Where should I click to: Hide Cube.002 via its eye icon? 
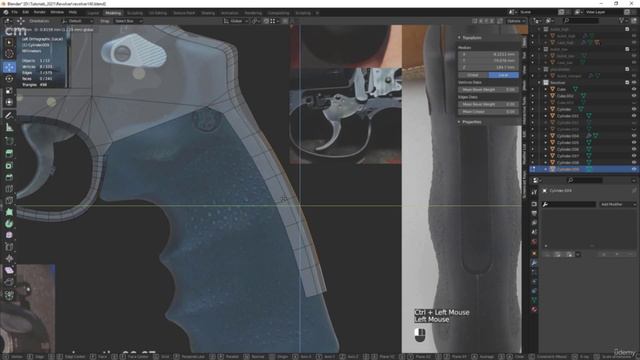click(634, 96)
